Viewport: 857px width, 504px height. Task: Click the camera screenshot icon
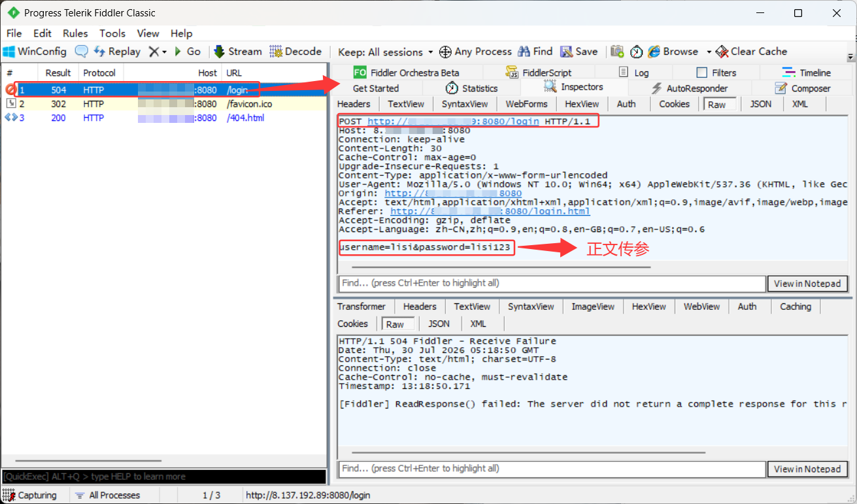pos(617,52)
